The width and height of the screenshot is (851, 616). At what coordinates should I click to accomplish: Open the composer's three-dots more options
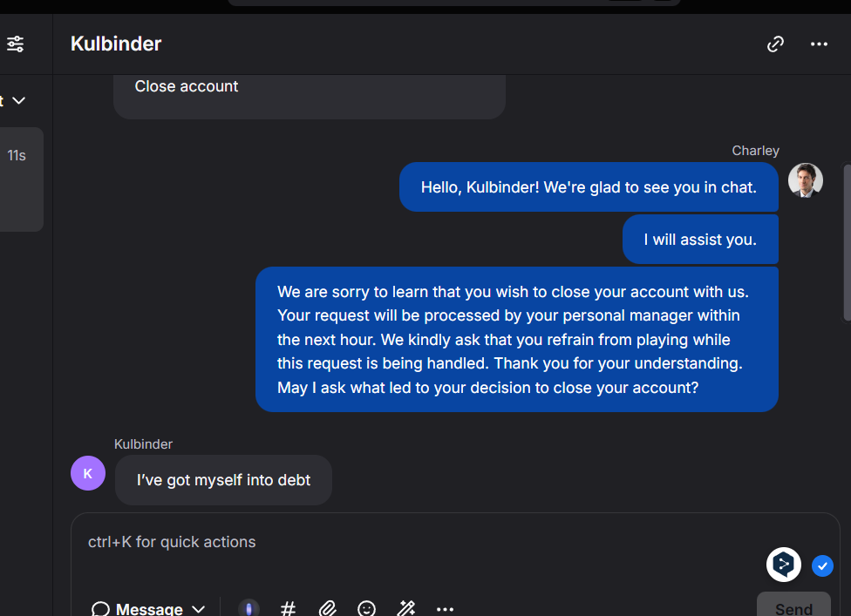pyautogui.click(x=445, y=608)
